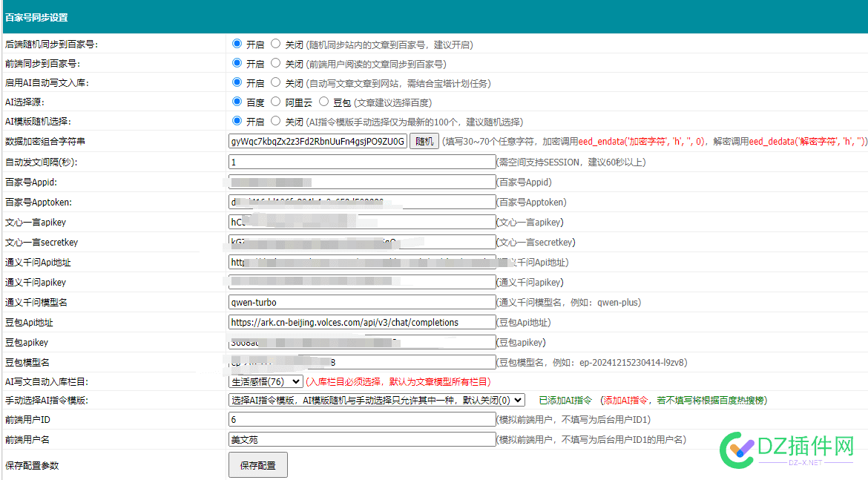Focus the 数据加密组合字符串 input field
This screenshot has width=868, height=480.
(318, 141)
